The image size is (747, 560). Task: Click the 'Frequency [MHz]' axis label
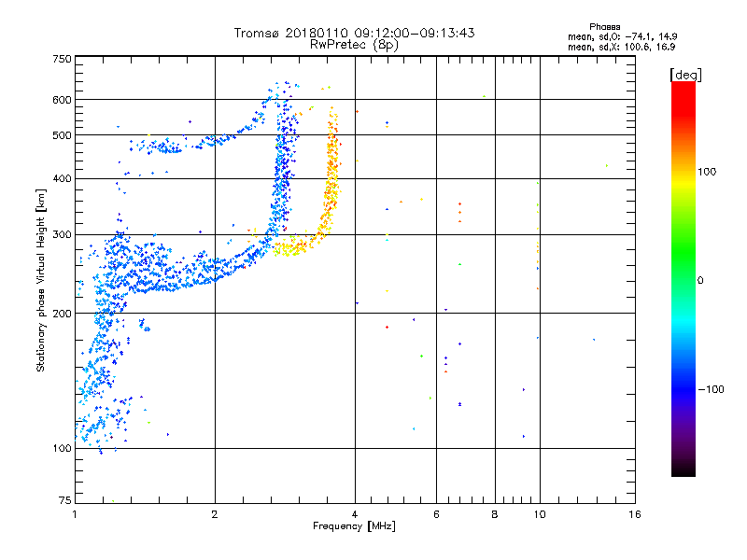pyautogui.click(x=354, y=526)
